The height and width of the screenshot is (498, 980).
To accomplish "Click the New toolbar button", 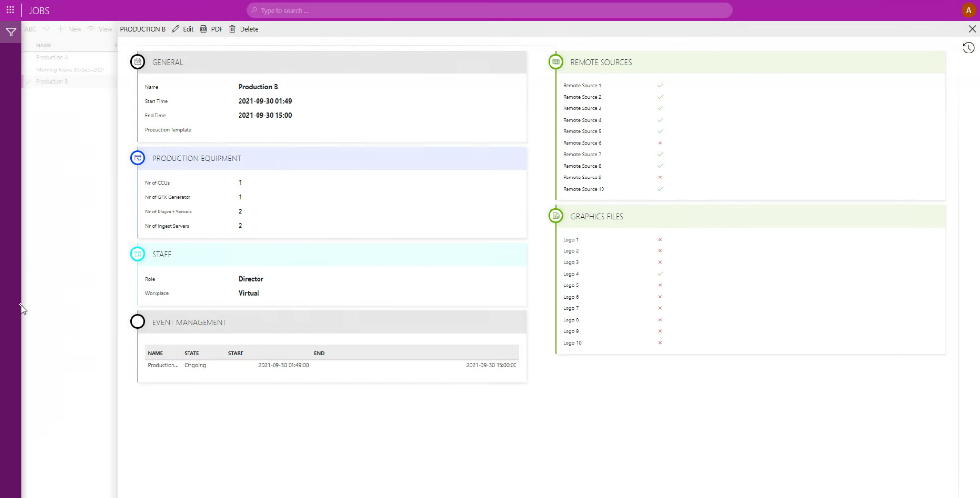I will (x=69, y=29).
